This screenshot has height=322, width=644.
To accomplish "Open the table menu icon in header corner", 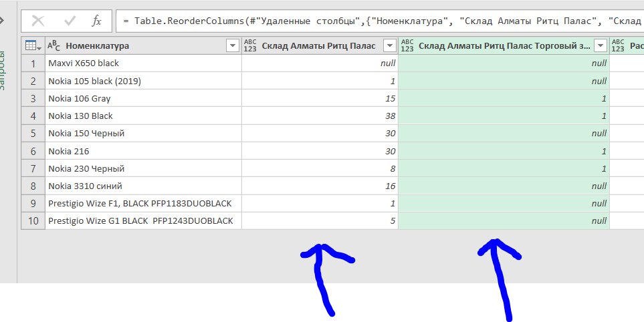I will tap(33, 46).
